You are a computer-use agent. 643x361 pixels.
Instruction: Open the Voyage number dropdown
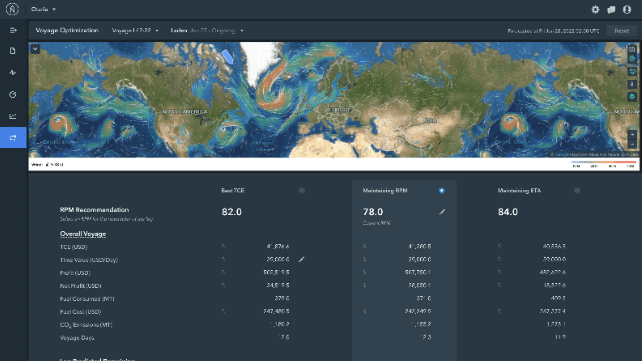135,31
